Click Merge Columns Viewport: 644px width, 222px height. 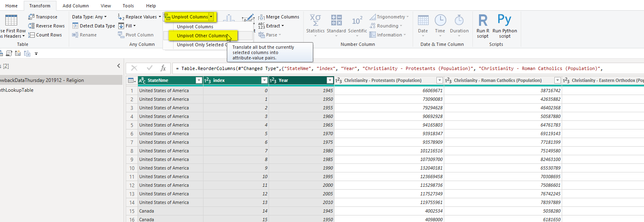pyautogui.click(x=279, y=17)
